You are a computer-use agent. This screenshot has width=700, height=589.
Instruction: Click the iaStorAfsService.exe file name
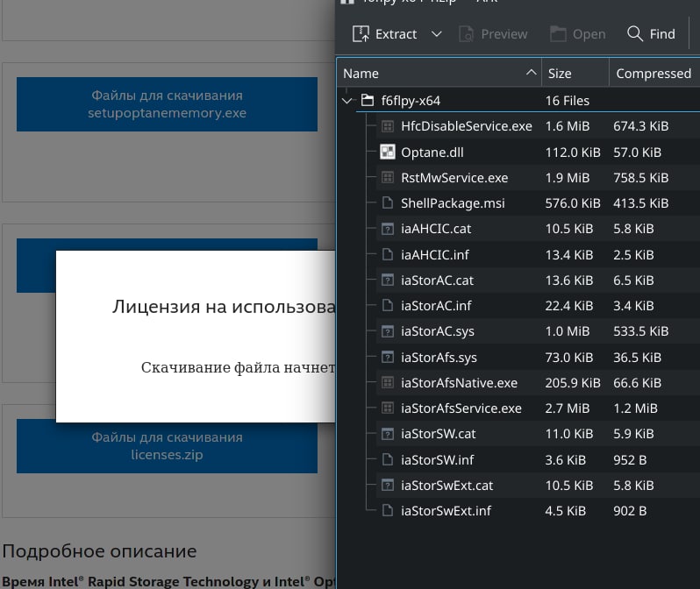pyautogui.click(x=461, y=408)
